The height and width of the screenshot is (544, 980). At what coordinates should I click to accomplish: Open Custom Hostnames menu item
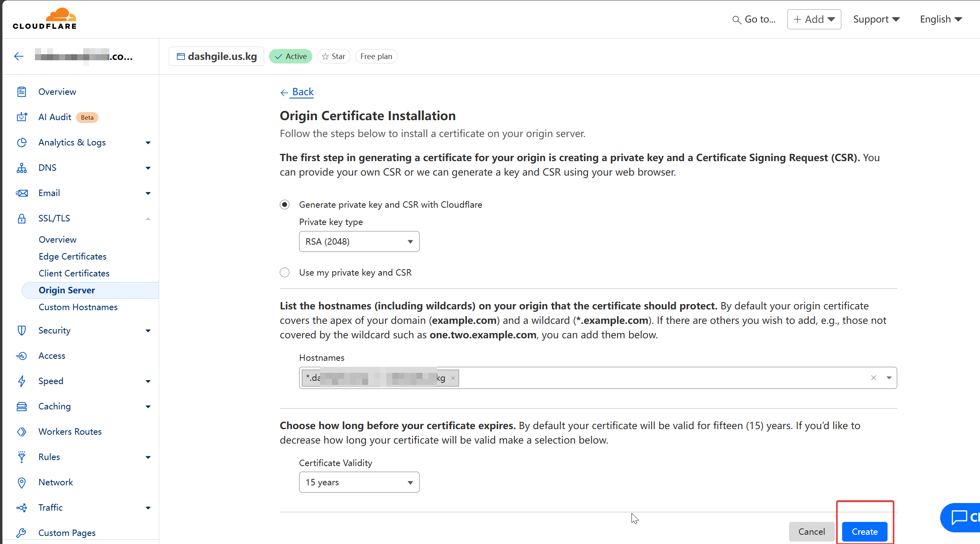[78, 307]
